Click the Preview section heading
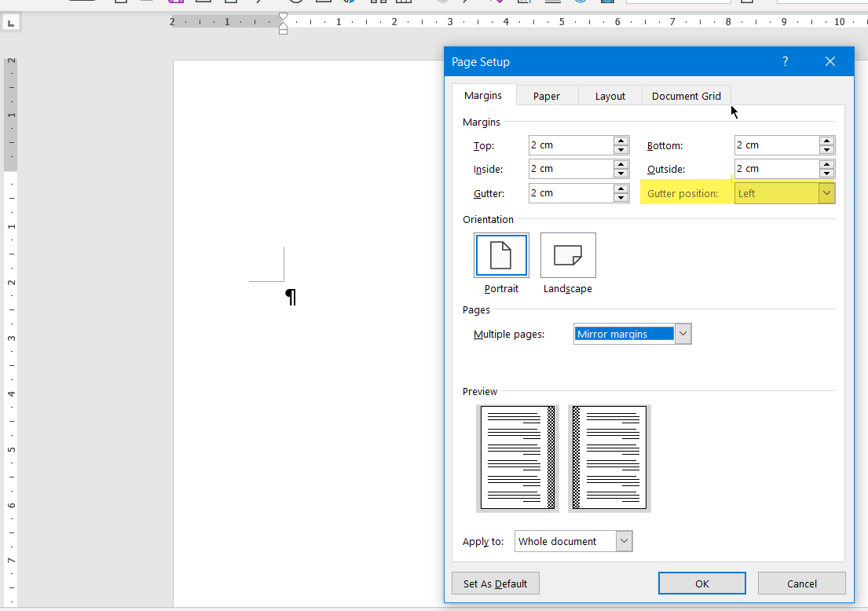Screen dimensions: 868x611 click(480, 391)
